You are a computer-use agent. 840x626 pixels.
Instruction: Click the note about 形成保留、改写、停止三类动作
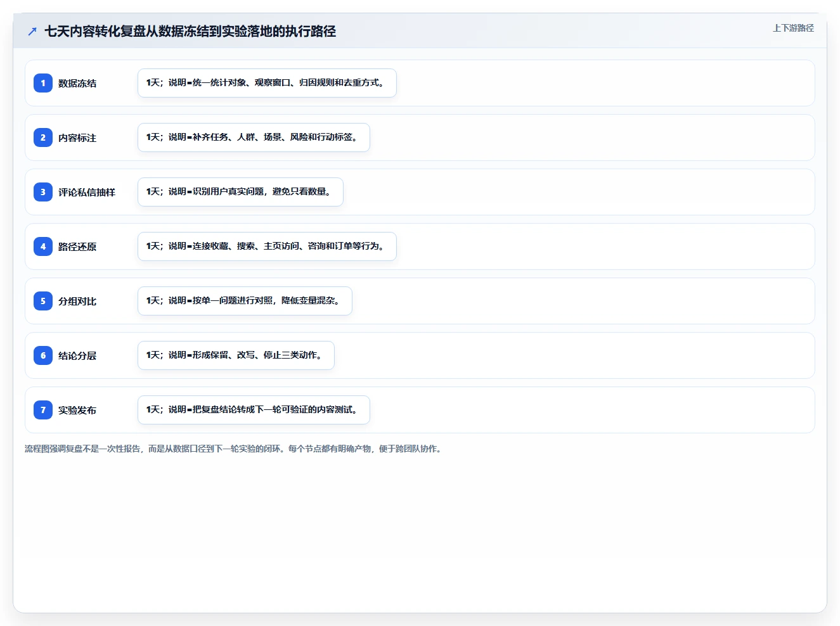coord(236,355)
